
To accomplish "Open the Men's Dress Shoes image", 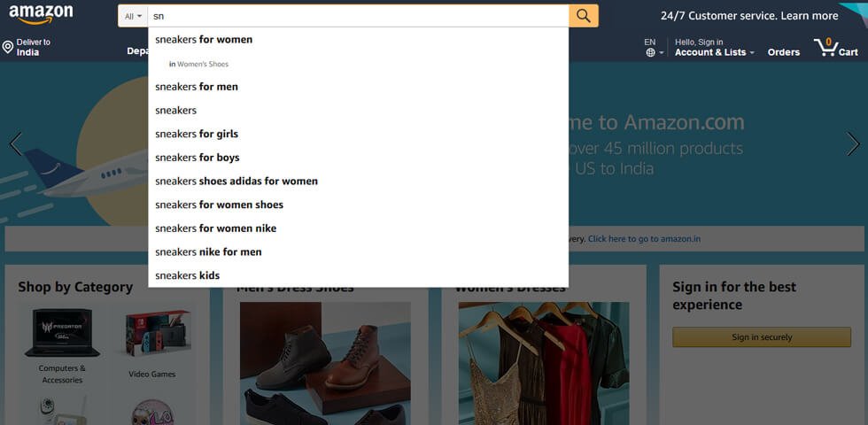I will click(325, 364).
